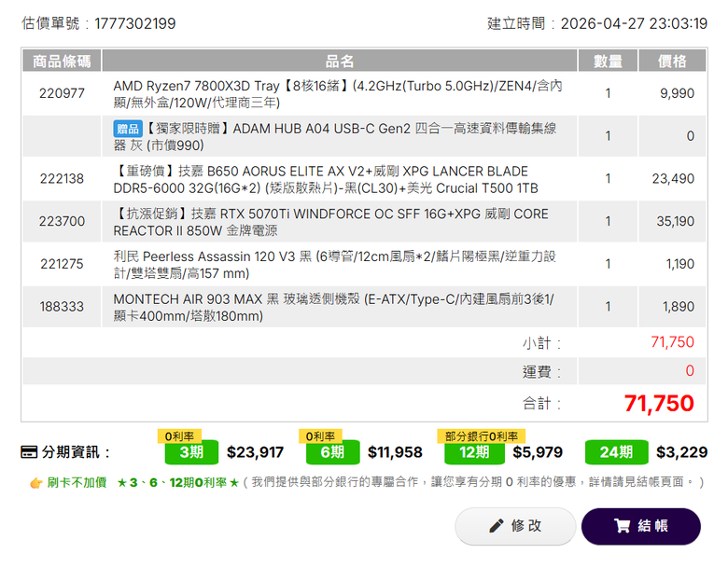Open the 技嘉 RTX 5070Ti WINDFORCE product row
728x567 pixels.
(x=364, y=222)
